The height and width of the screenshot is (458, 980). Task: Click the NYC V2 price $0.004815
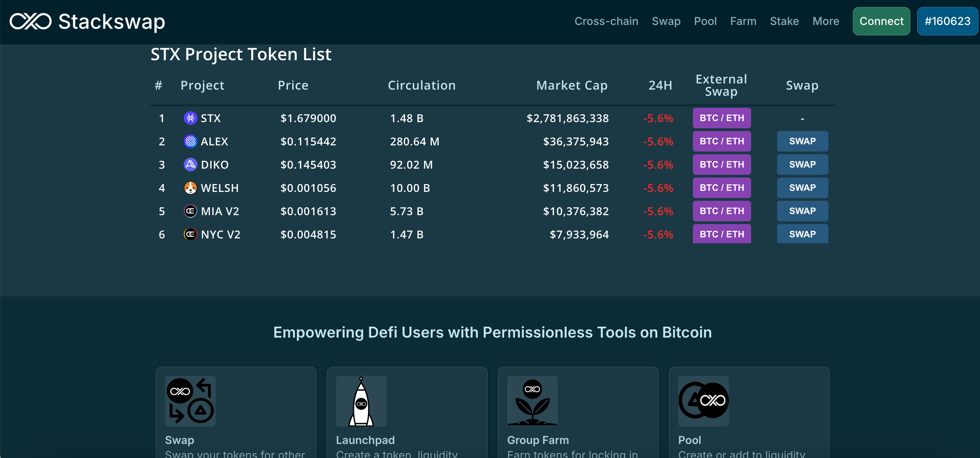point(308,234)
